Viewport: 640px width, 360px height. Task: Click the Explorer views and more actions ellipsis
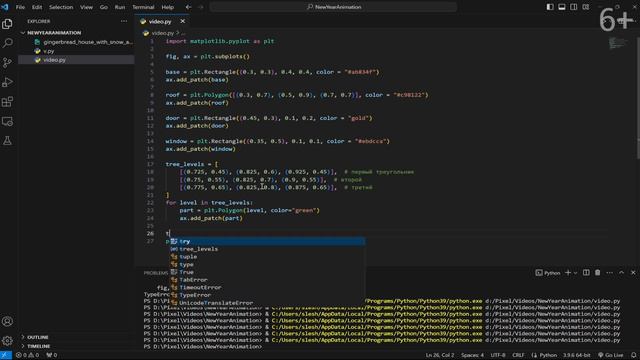(124, 21)
